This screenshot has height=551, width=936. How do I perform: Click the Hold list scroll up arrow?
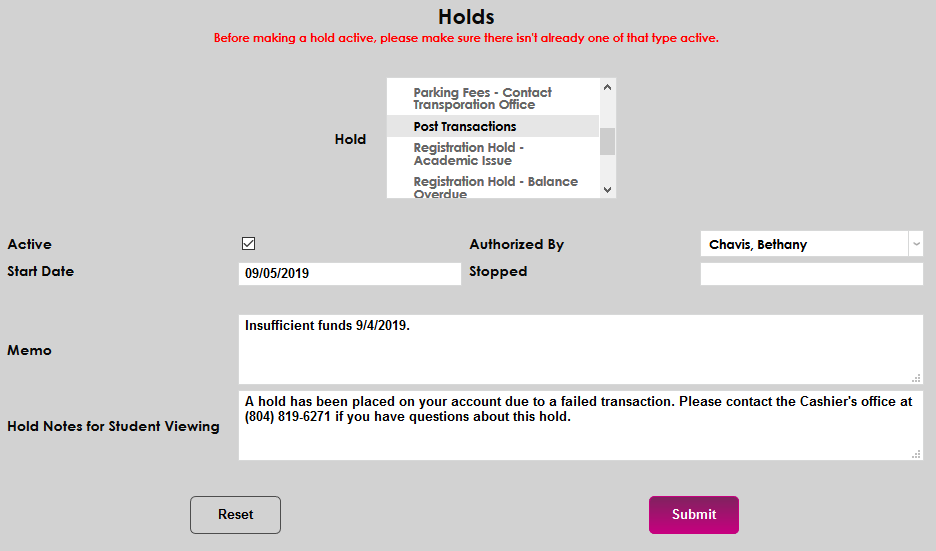coord(607,88)
